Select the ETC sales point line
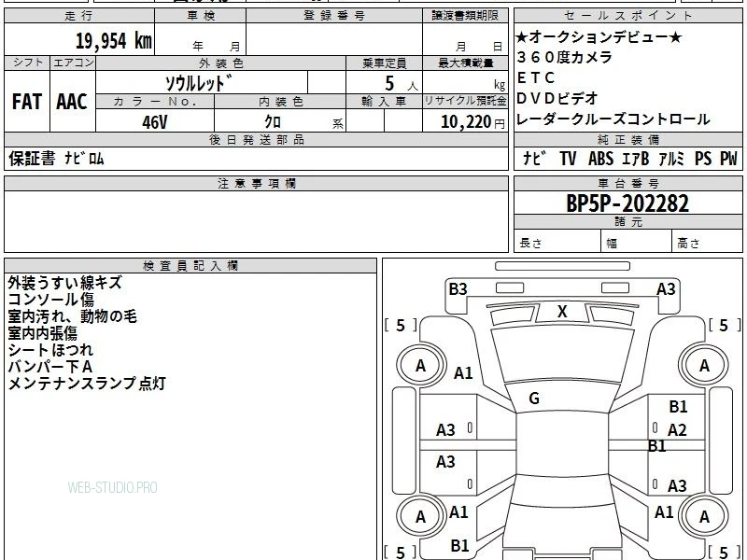Image resolution: width=747 pixels, height=560 pixels. pyautogui.click(x=536, y=77)
